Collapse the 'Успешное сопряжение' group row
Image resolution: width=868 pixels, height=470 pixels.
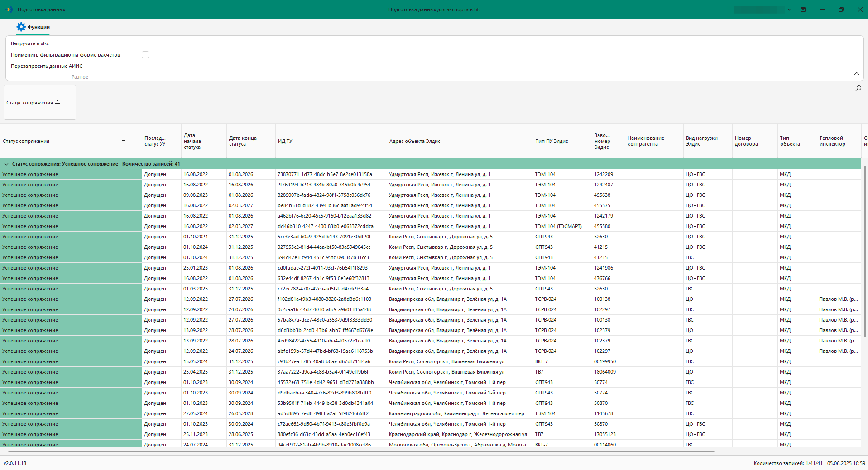(x=6, y=164)
